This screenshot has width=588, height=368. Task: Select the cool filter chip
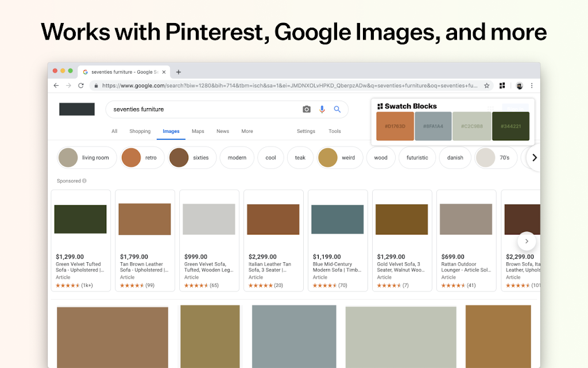(x=271, y=158)
